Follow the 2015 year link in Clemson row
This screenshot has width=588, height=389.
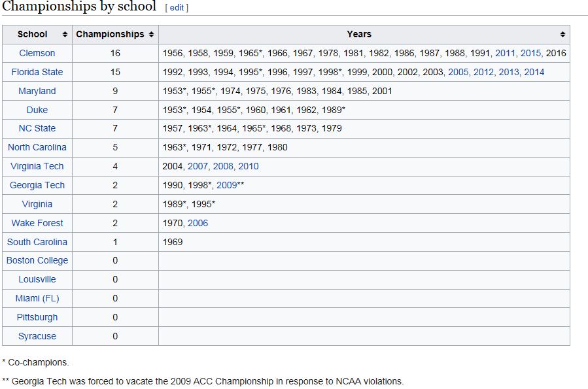[x=530, y=53]
